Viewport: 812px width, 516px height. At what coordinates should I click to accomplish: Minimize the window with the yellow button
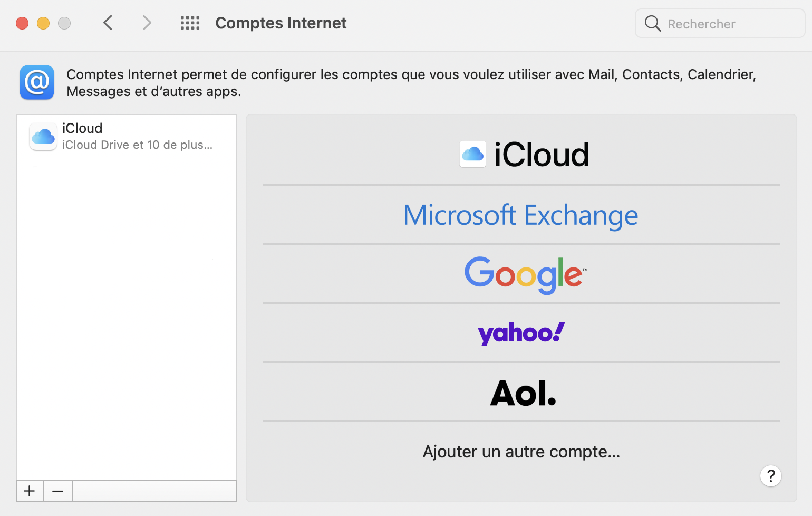tap(43, 23)
